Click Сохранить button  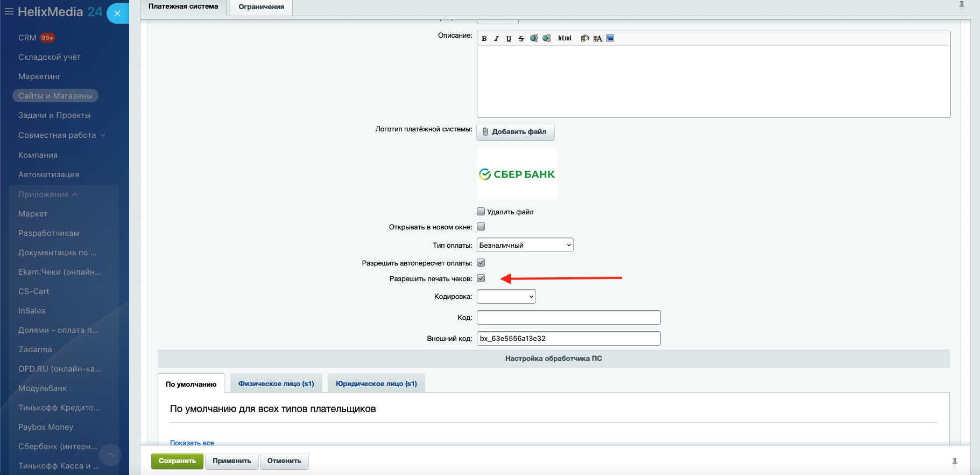click(x=177, y=461)
